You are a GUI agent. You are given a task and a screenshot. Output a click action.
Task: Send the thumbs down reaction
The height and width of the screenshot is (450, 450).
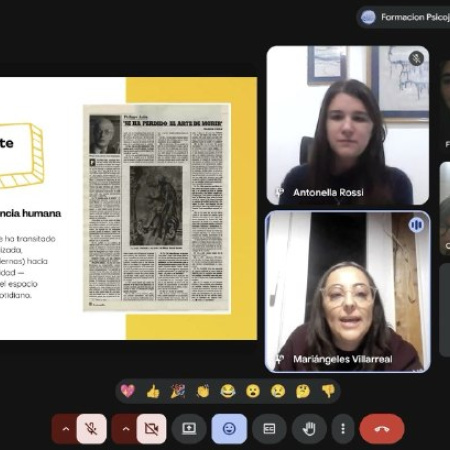pos(328,391)
